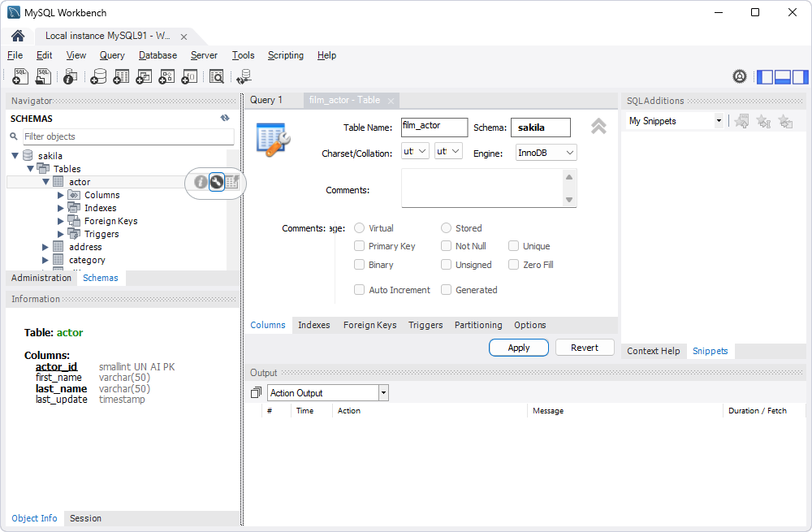Click the last snippet star icon in SQL Additions
This screenshot has width=812, height=532.
(x=785, y=121)
